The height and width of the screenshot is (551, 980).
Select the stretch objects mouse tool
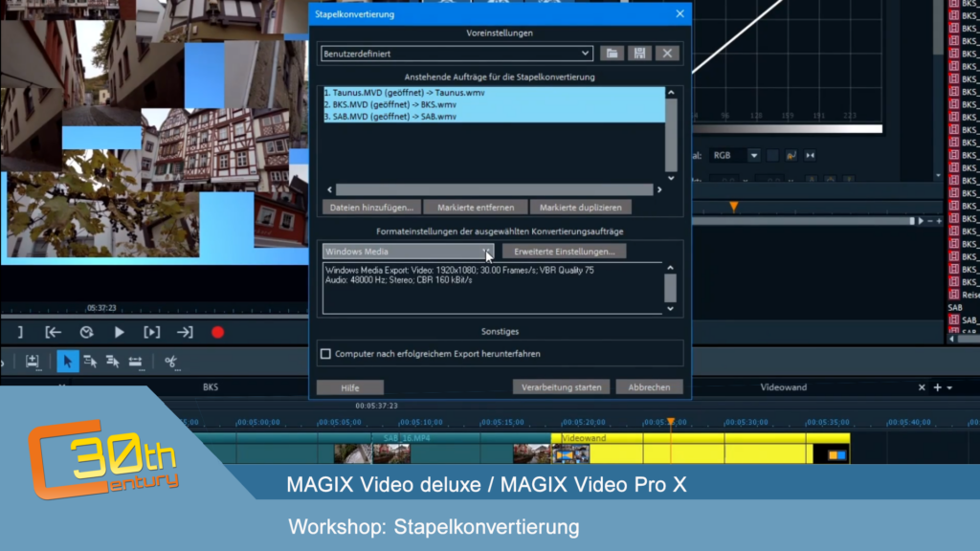[135, 361]
